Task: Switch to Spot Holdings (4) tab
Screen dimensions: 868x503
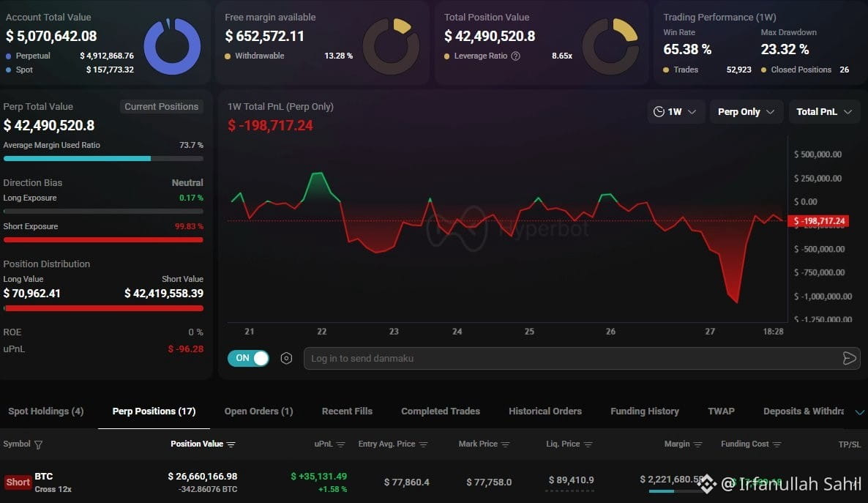Action: [x=46, y=411]
